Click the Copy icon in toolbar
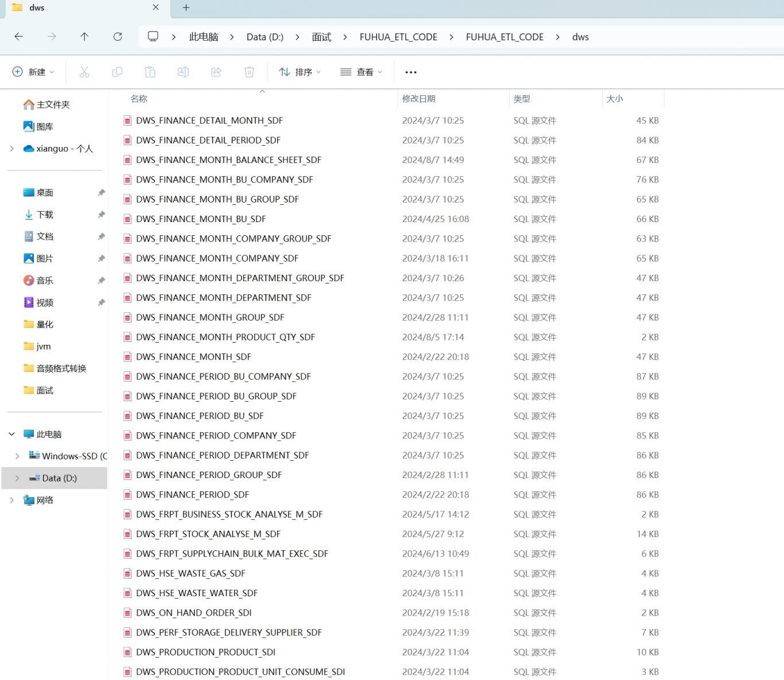This screenshot has width=784, height=680. click(117, 72)
